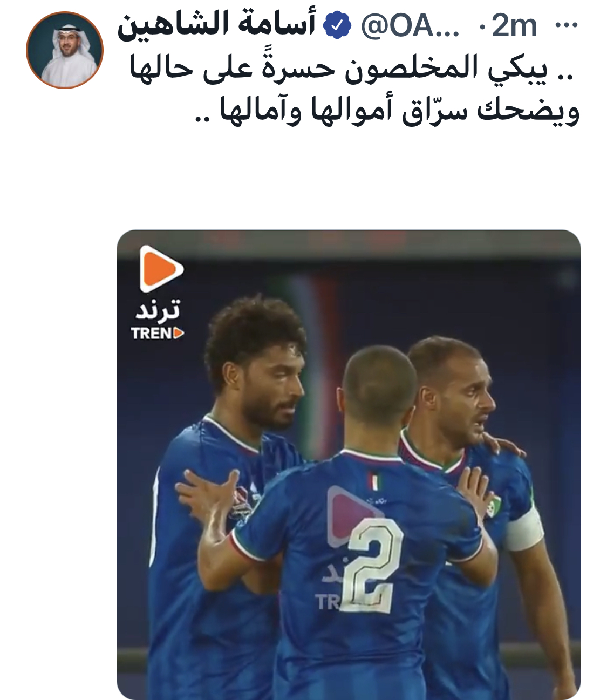Screen dimensions: 607x700
Task: Open the author's profile avatar
Action: pos(65,50)
